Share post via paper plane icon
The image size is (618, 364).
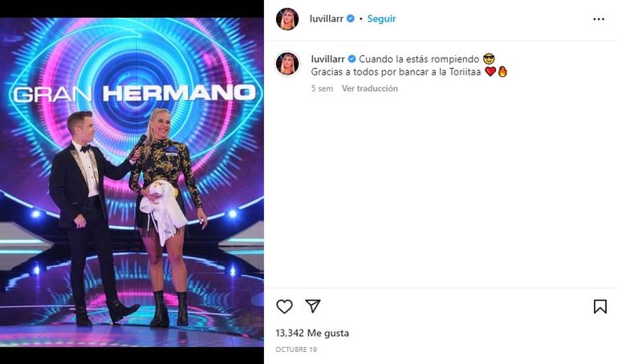(312, 305)
